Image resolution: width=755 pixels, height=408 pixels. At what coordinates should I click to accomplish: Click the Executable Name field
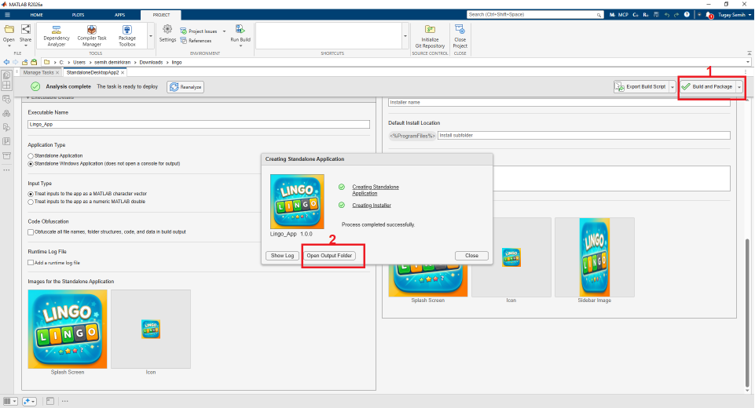click(198, 124)
